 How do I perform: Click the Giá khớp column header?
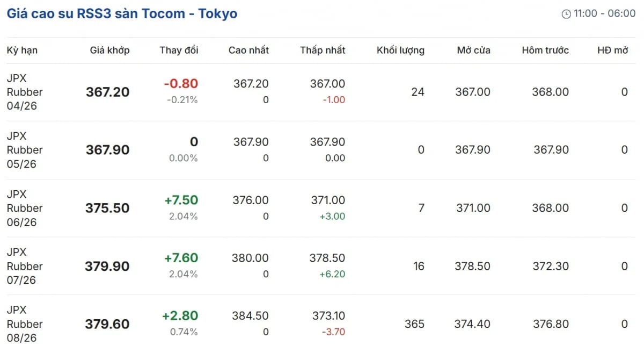tap(109, 51)
